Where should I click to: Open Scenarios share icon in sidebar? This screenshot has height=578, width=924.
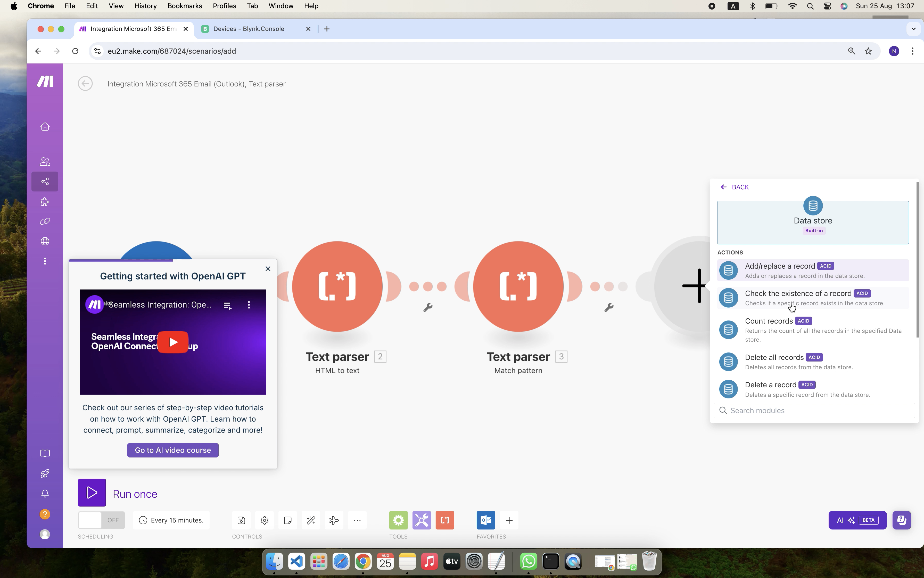pyautogui.click(x=45, y=181)
